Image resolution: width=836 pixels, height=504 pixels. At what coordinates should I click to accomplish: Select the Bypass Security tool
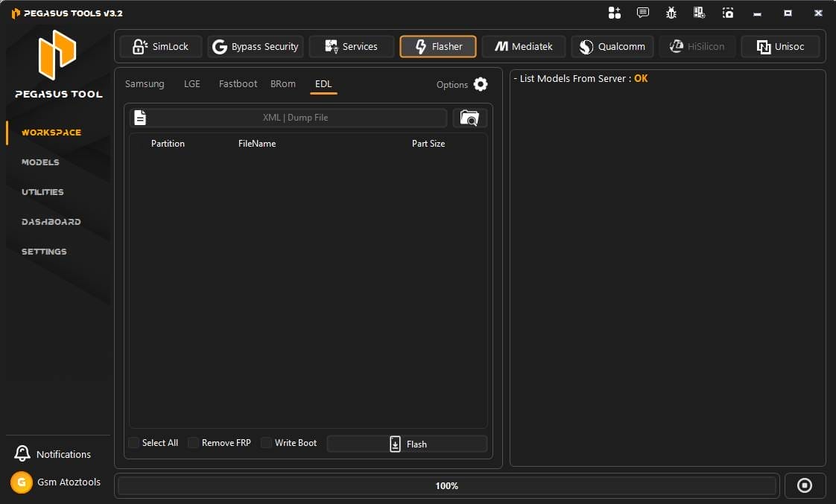pos(256,46)
